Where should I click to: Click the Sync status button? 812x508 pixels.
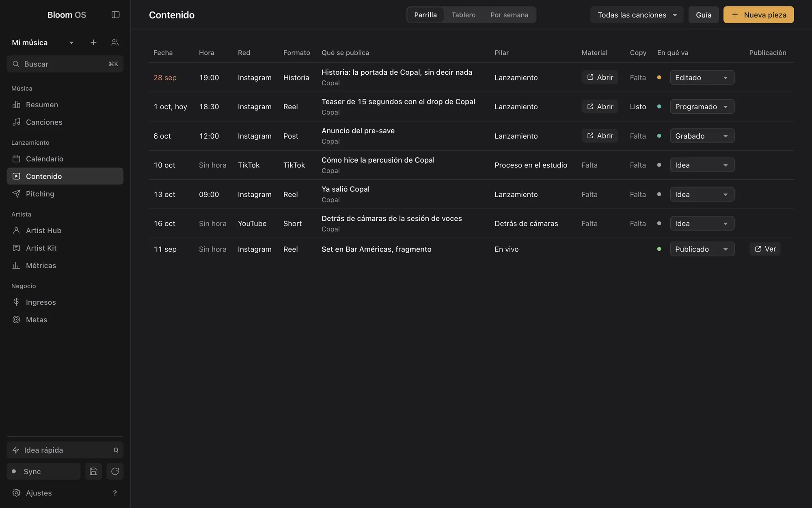coord(44,471)
